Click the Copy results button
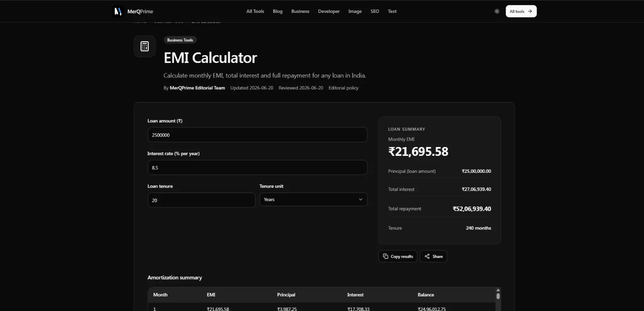Viewport: 644px width, 311px height. [x=398, y=256]
